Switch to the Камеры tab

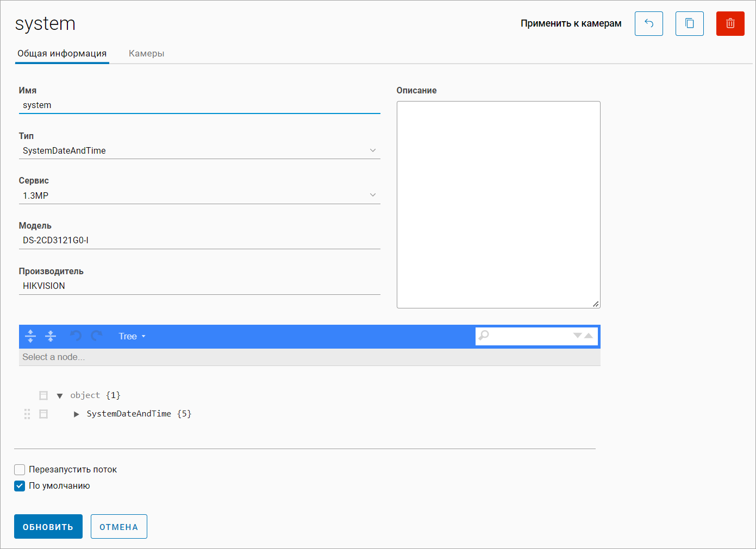coord(146,53)
